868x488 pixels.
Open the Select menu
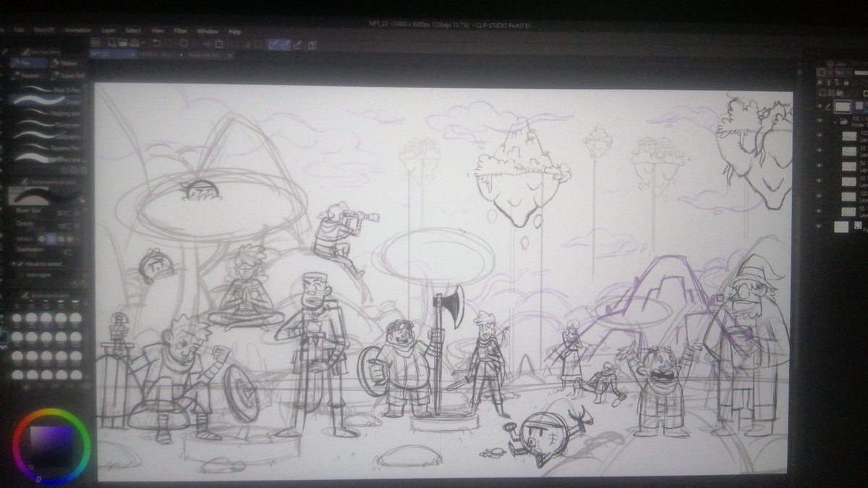133,31
